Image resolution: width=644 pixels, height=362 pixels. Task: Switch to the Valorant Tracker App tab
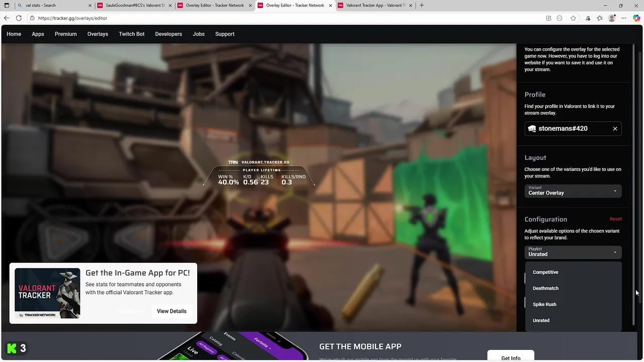click(x=375, y=6)
